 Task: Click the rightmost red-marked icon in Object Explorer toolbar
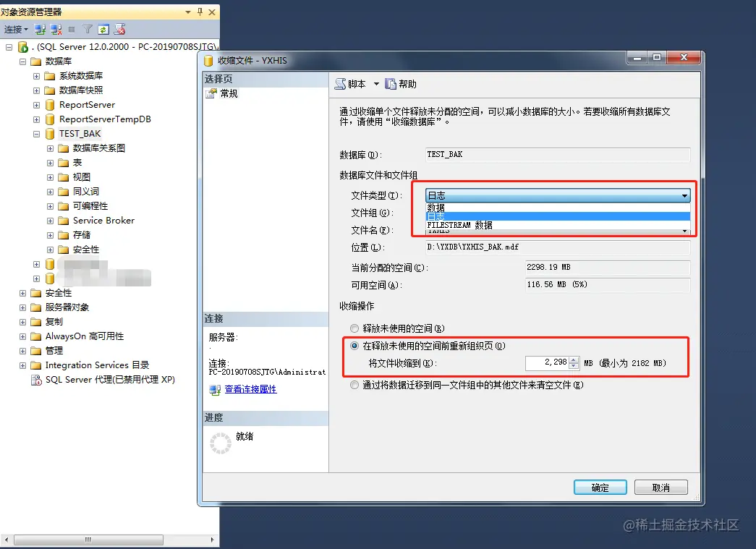(x=119, y=30)
